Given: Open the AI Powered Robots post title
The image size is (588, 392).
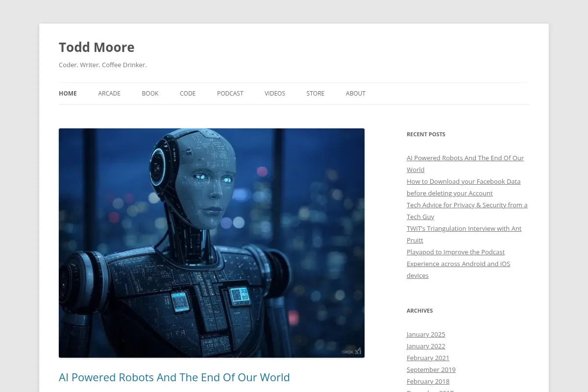Looking at the screenshot, I should click(174, 377).
